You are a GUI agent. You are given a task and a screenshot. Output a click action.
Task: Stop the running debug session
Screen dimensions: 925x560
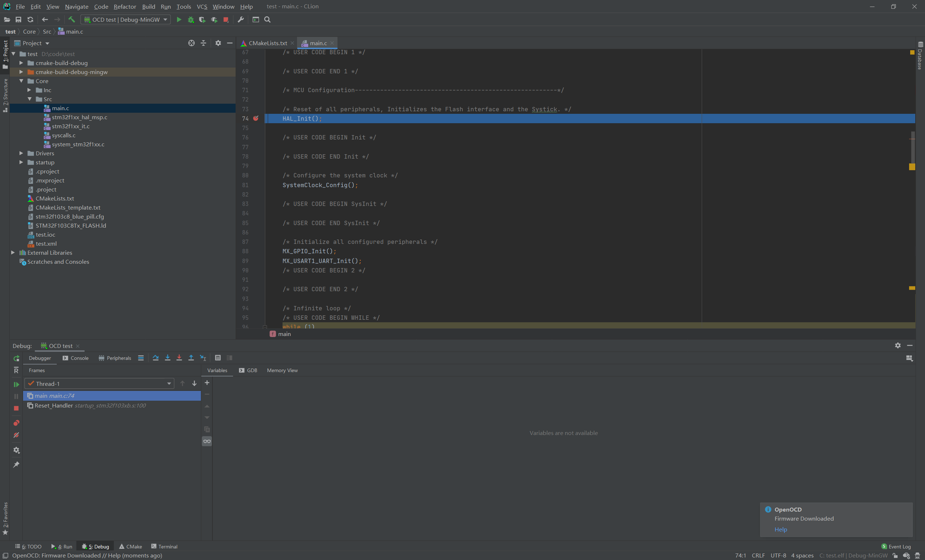click(16, 408)
